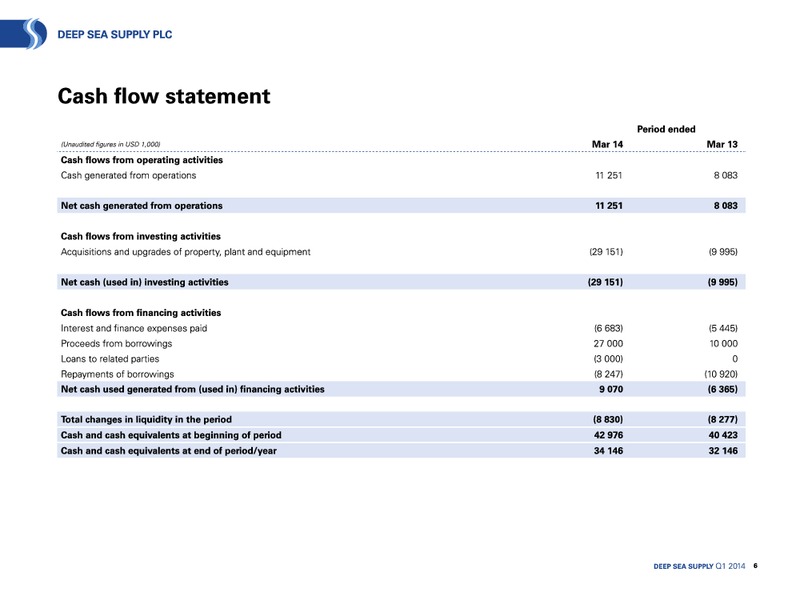
Task: Click the (8 277) liquidity change value
Action: [x=722, y=419]
